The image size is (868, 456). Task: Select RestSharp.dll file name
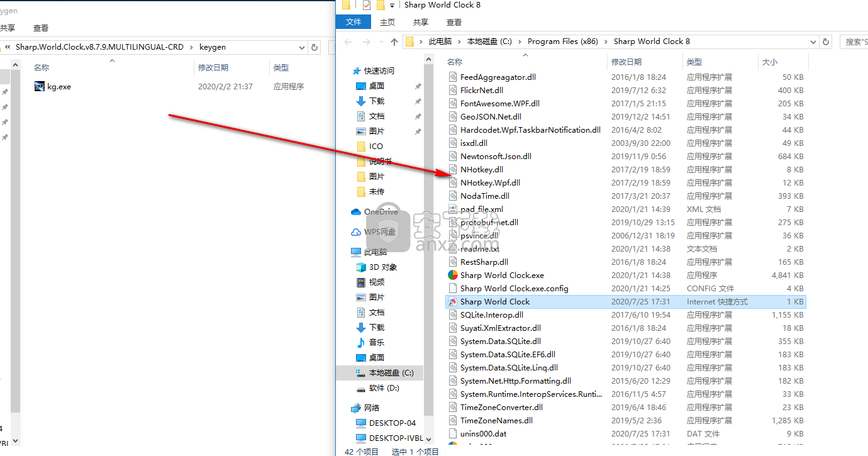[x=484, y=262]
